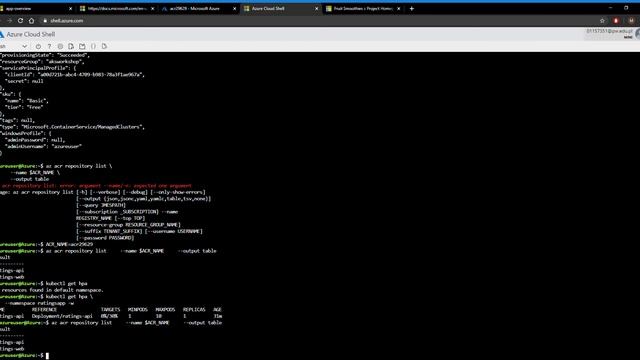Open the Cloud Shell help question mark
The image size is (640, 360).
49,47
